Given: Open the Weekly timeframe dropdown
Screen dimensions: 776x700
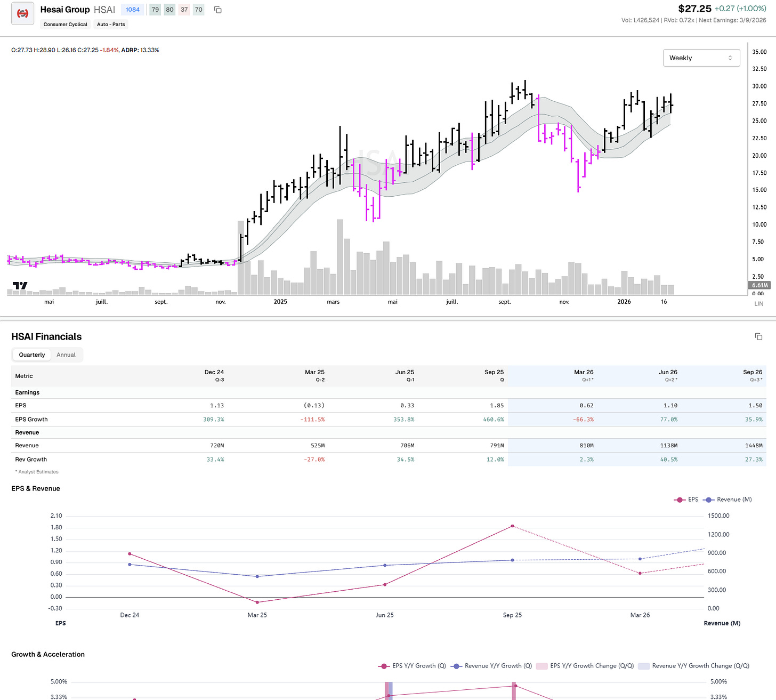Looking at the screenshot, I should tap(701, 58).
